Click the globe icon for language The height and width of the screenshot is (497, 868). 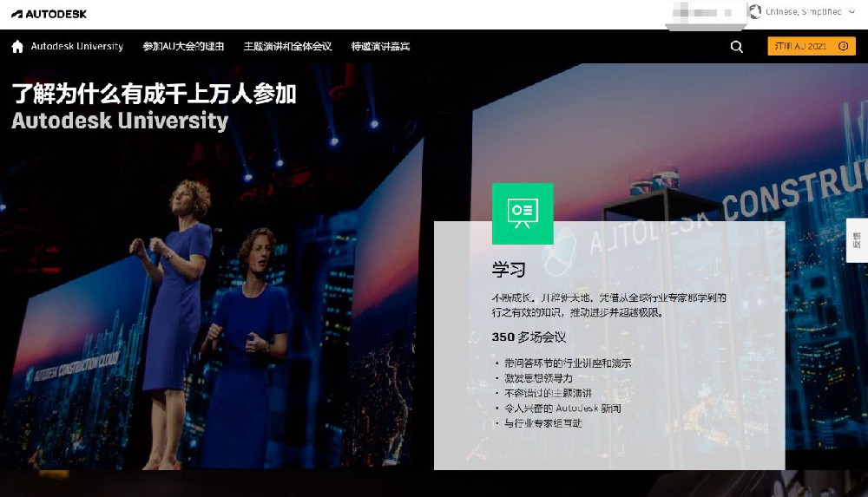[x=755, y=12]
